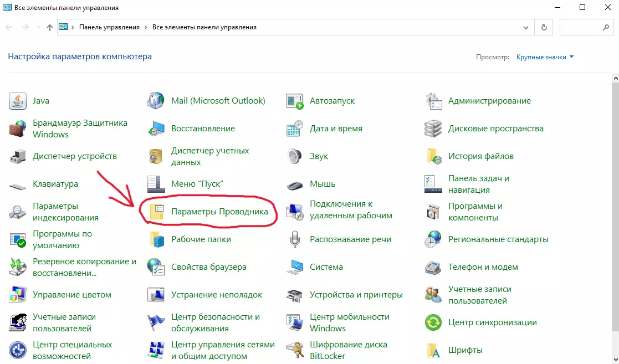Click the vertical scrollbar up arrow
Image resolution: width=619 pixels, height=364 pixels.
[616, 78]
